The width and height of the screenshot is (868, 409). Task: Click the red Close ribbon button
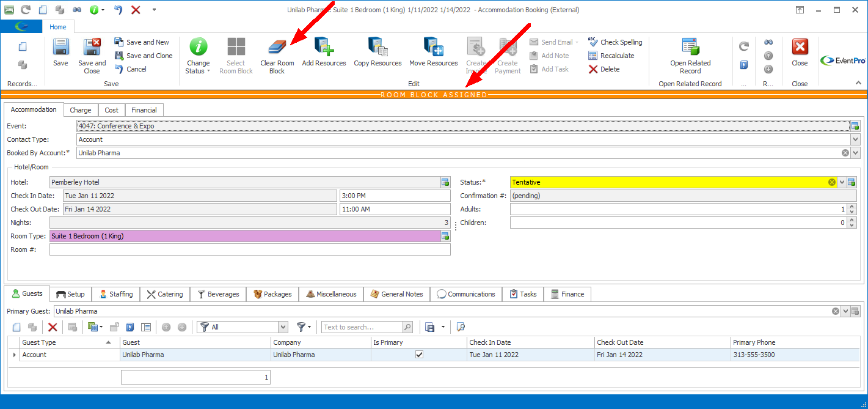point(800,53)
